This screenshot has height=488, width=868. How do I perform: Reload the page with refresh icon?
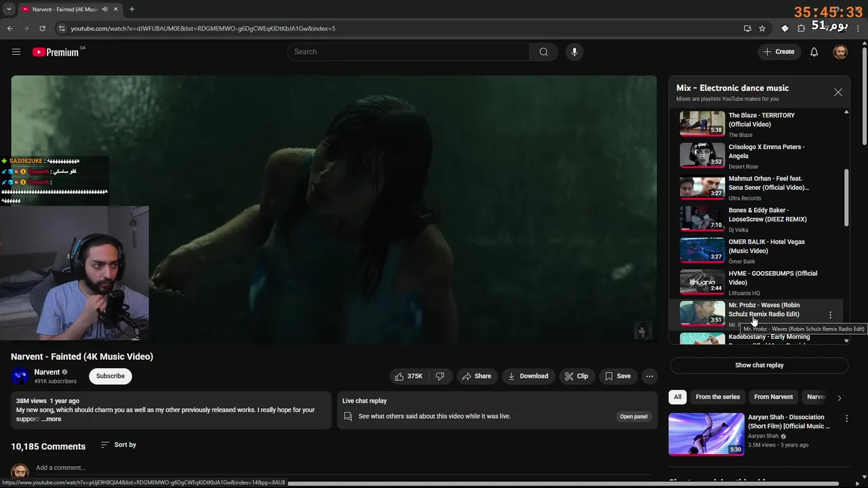[42, 28]
